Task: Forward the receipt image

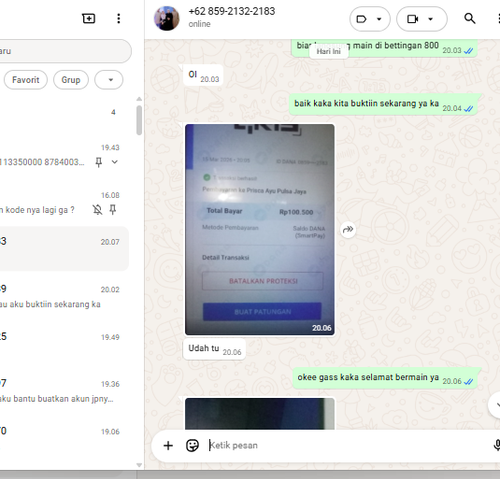Action: pos(348,229)
